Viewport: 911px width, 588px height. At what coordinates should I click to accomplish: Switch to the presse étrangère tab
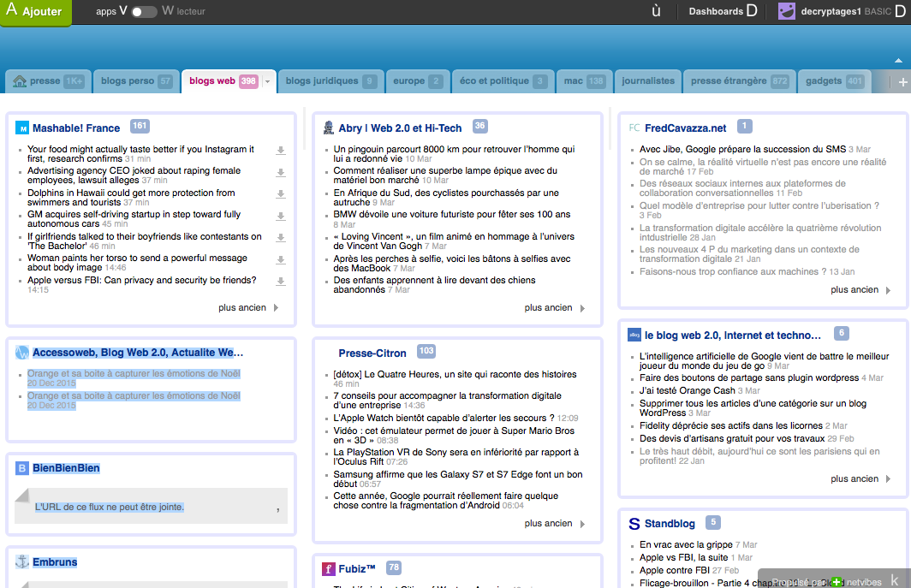point(738,81)
